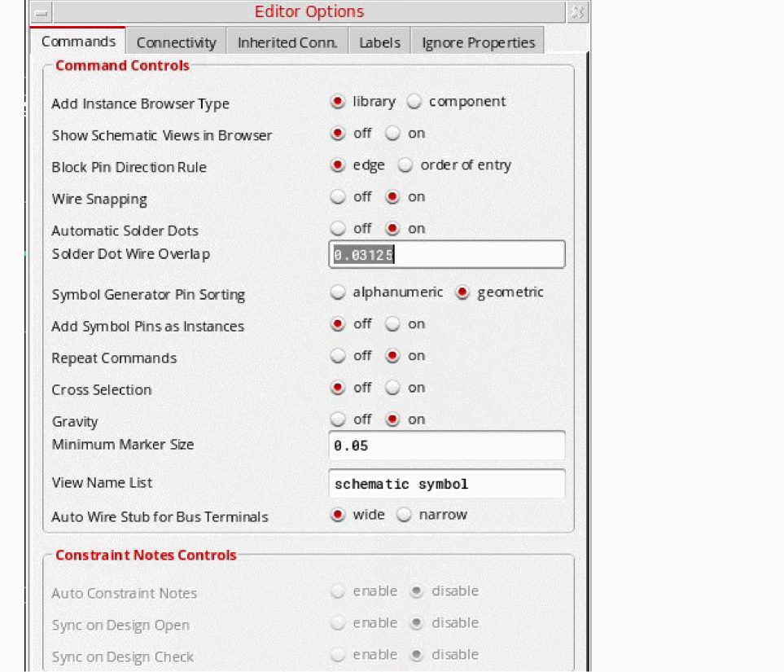Click the top-right title bar window icon
This screenshot has height=672, width=784.
click(576, 12)
